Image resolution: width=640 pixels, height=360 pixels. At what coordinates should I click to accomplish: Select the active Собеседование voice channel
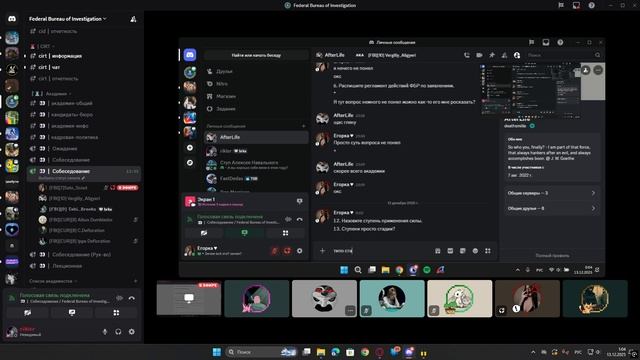pos(84,171)
